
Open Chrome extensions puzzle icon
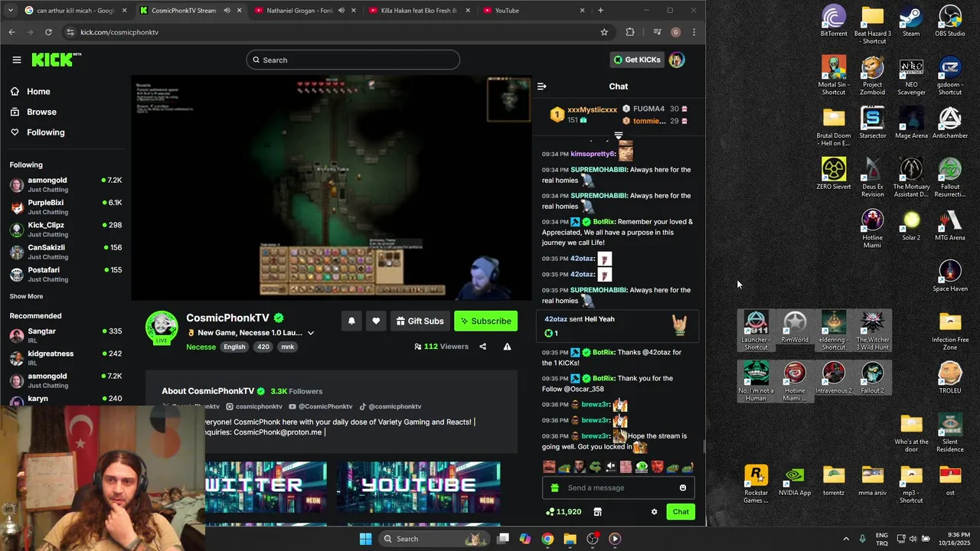(630, 32)
